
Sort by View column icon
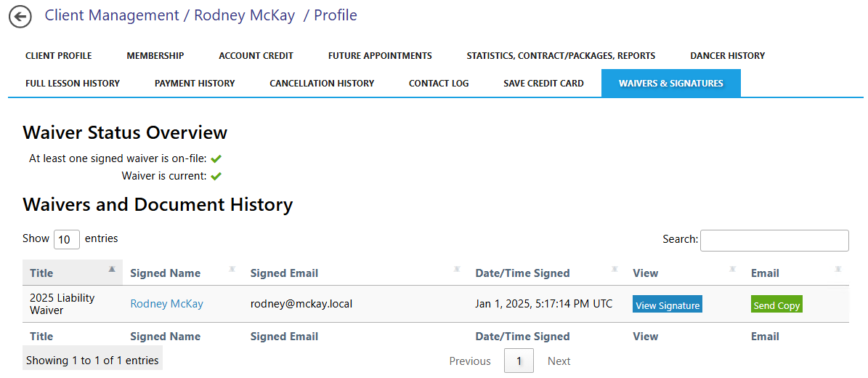(x=732, y=269)
